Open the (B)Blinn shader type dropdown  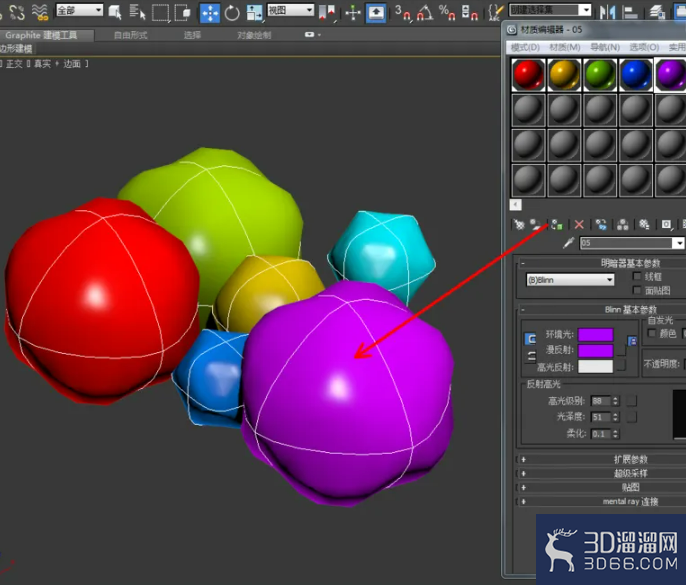pyautogui.click(x=570, y=280)
